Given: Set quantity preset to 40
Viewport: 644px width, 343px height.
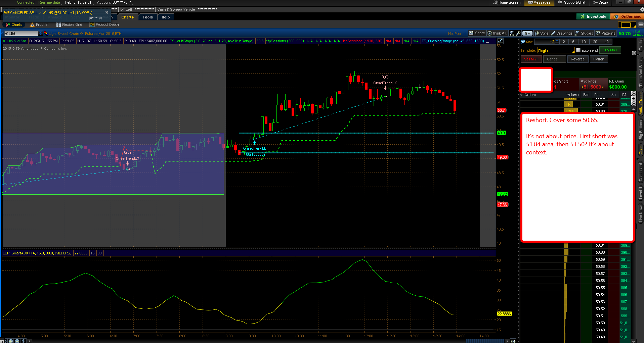Looking at the screenshot, I should point(607,42).
